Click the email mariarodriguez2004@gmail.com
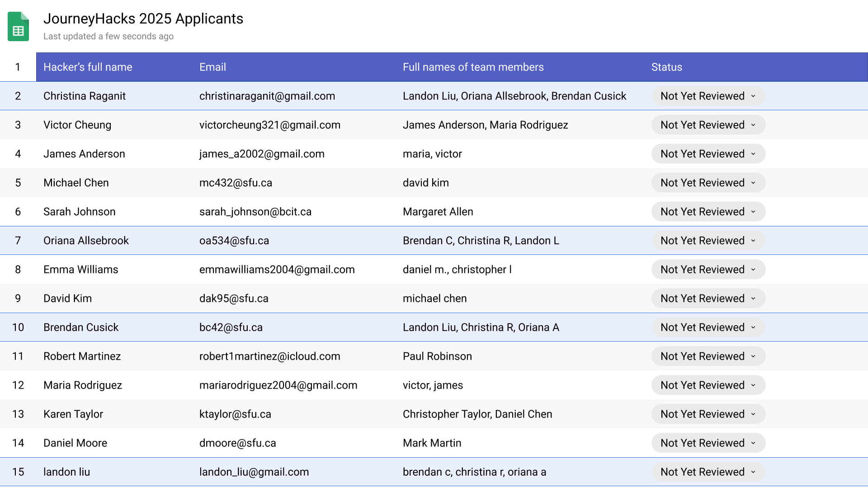The image size is (868, 488). 278,385
